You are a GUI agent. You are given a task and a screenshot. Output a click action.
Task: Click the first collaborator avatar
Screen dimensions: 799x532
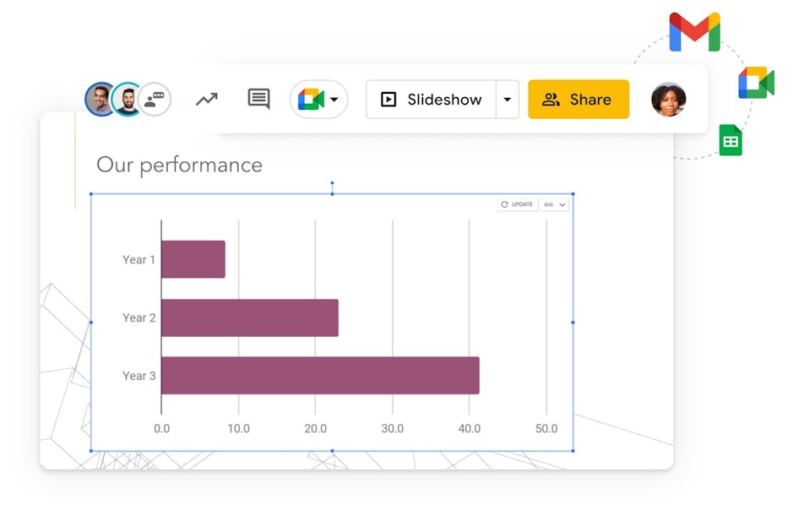coord(101,99)
